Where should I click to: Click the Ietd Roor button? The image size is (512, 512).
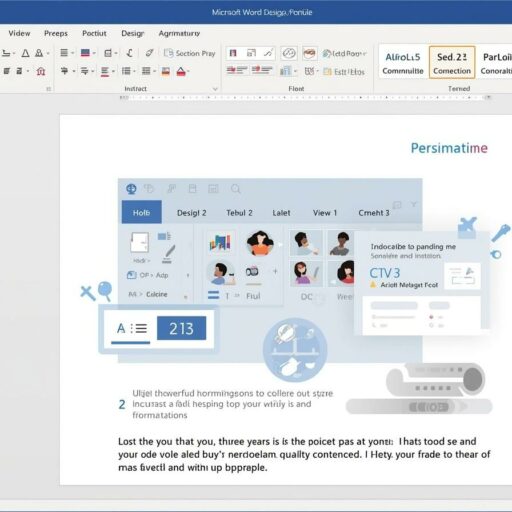pyautogui.click(x=344, y=53)
